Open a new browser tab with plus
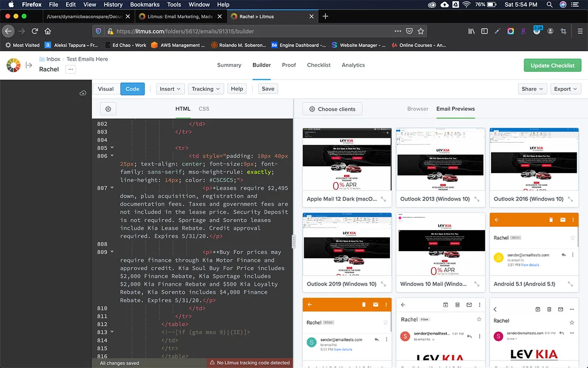Viewport: 588px width, 368px height. click(x=325, y=16)
